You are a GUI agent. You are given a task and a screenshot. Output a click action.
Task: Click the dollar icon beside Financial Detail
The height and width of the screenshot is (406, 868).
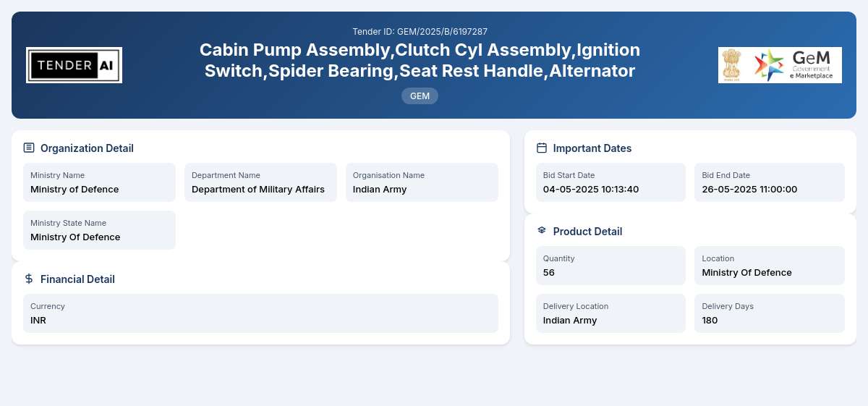[29, 279]
